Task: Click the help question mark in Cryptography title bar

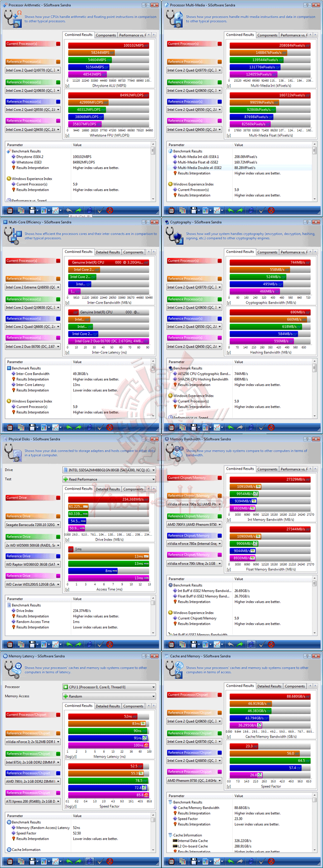Action: coord(307,222)
